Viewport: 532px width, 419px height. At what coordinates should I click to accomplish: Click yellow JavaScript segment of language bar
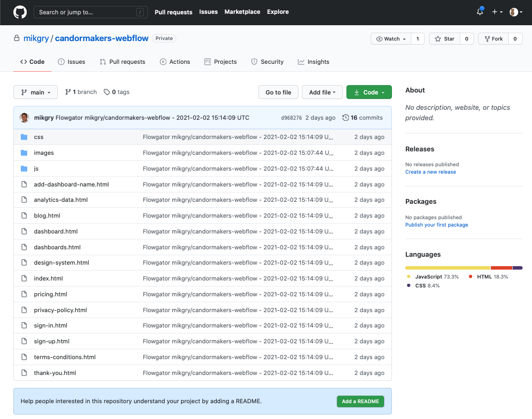point(448,268)
